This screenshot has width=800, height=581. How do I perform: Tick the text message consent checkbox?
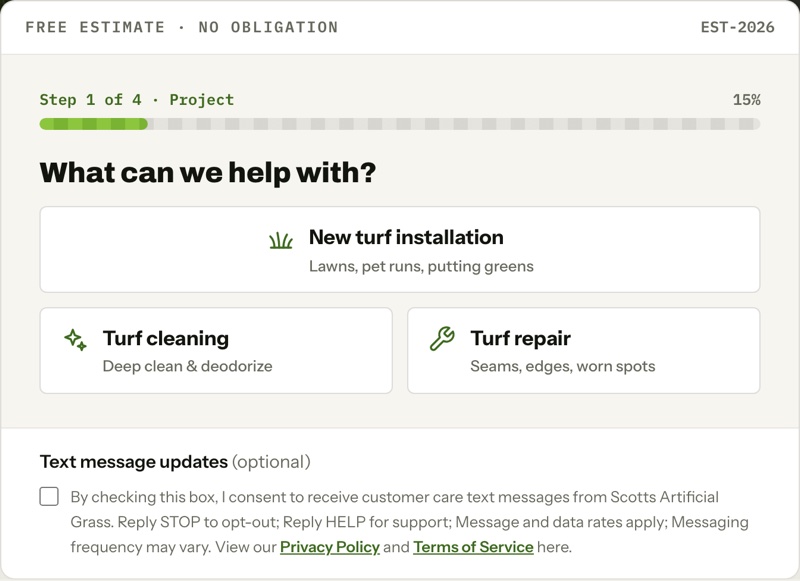49,496
